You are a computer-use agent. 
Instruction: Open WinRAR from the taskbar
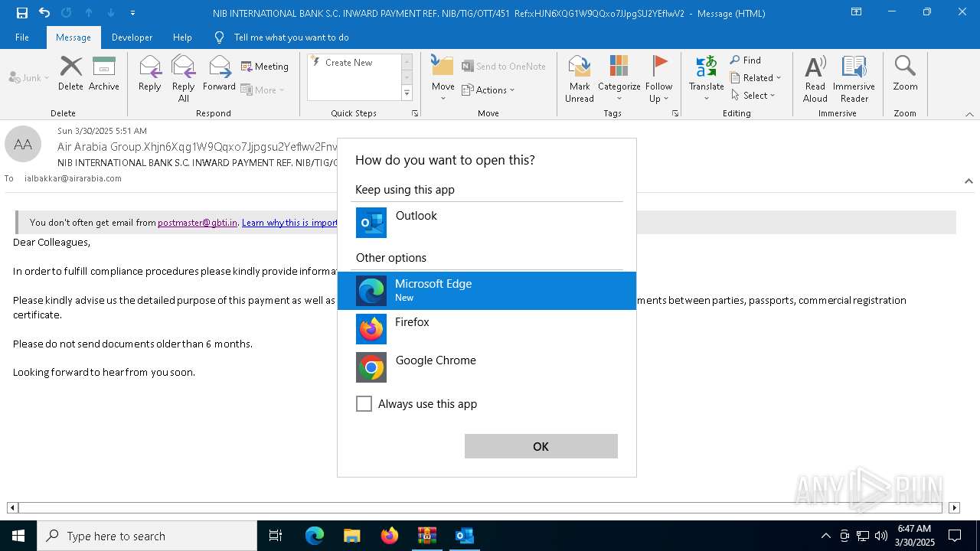point(426,536)
